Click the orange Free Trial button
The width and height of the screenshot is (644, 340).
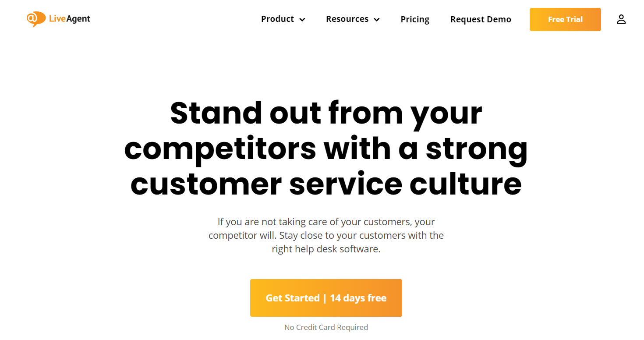(x=565, y=19)
